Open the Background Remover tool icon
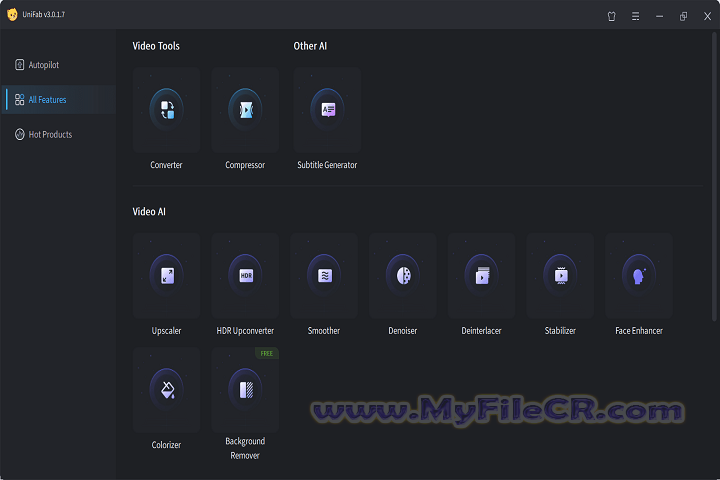Viewport: 720px width, 480px height. 245,390
